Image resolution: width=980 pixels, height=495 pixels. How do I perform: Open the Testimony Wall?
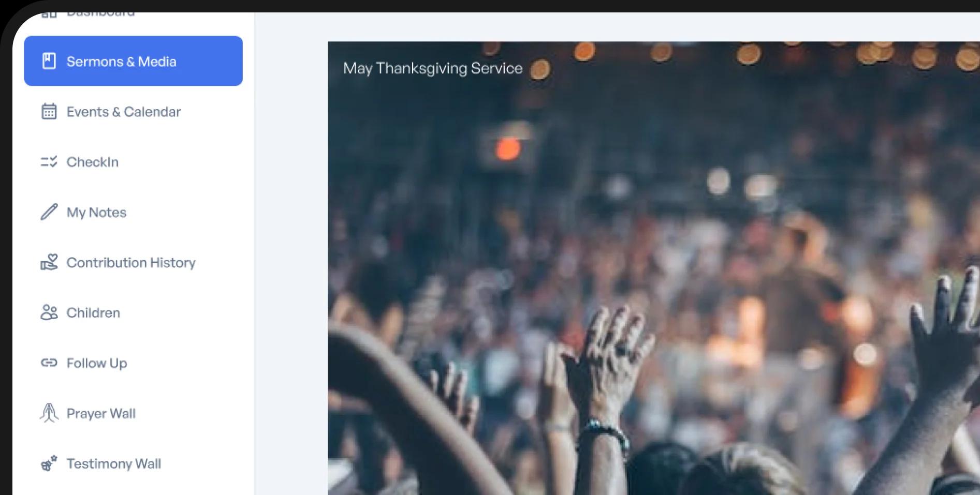133,463
